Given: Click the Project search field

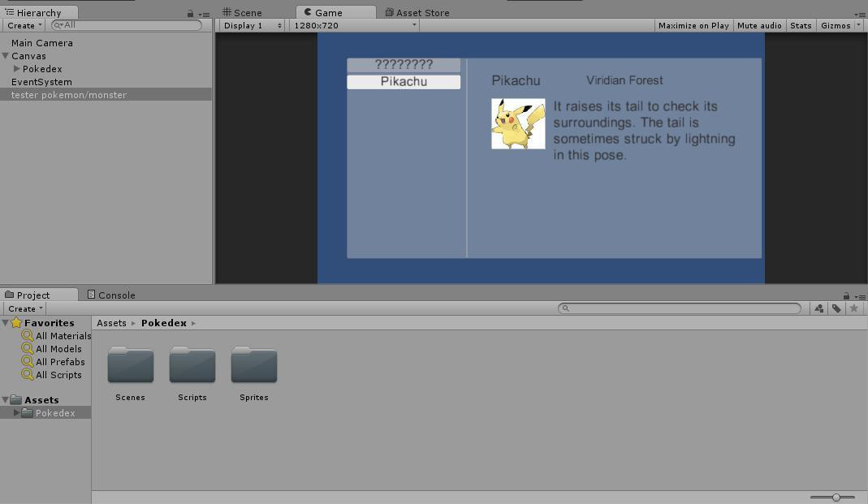Looking at the screenshot, I should click(680, 308).
